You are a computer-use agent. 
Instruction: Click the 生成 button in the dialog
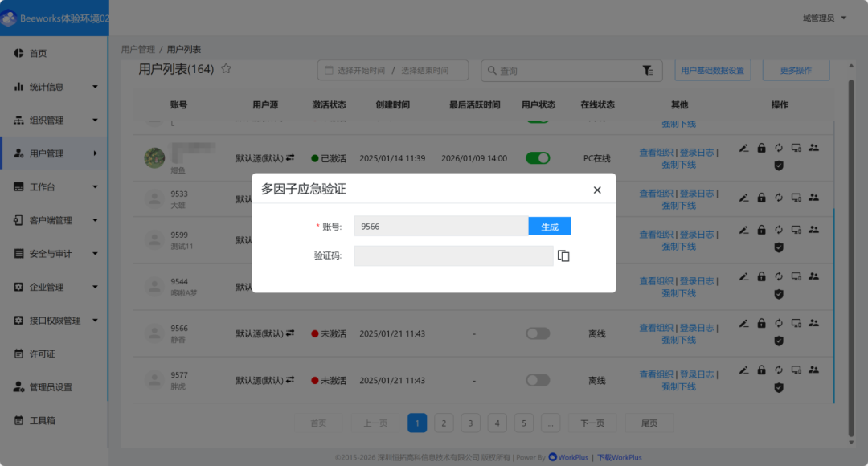click(549, 226)
